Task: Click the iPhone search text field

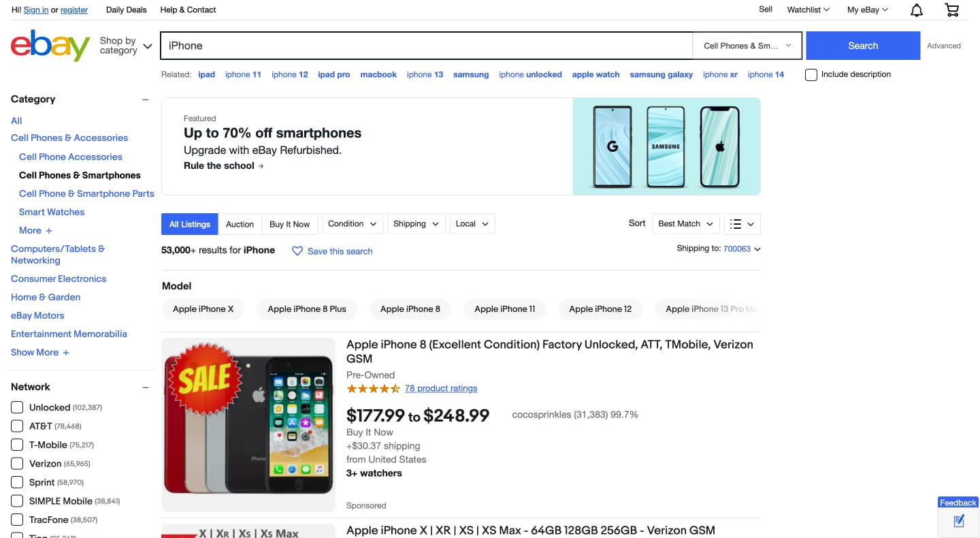Action: [x=426, y=46]
